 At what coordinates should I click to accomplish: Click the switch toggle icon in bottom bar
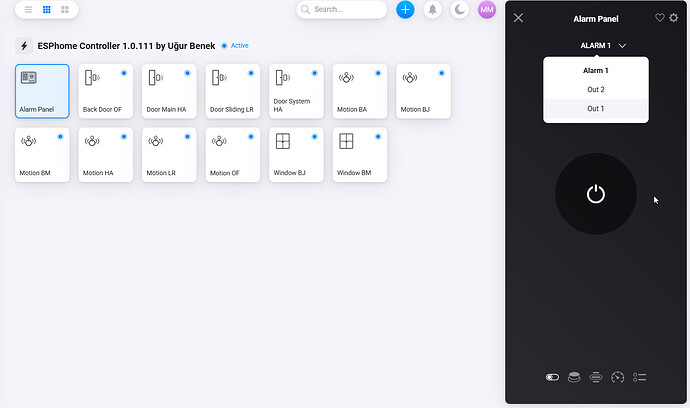click(552, 377)
